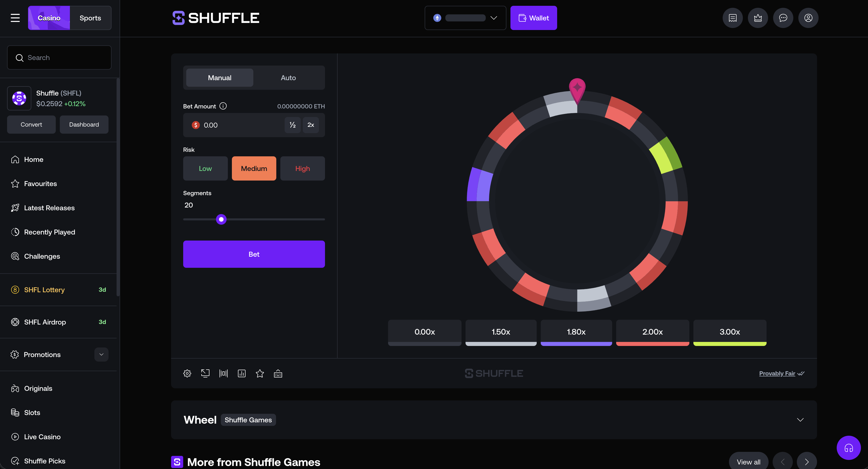868x469 pixels.
Task: Click the sidebar vertical scrollbar
Action: [118, 187]
